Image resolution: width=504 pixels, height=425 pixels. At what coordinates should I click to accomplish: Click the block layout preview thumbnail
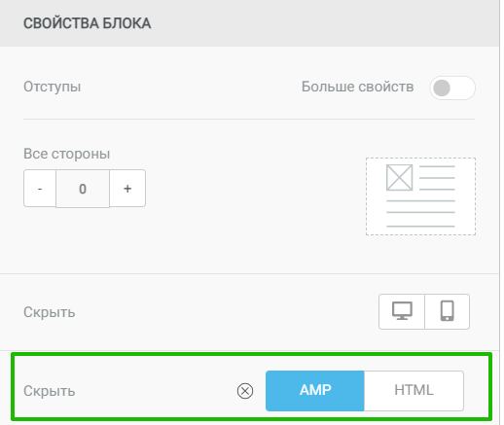420,196
